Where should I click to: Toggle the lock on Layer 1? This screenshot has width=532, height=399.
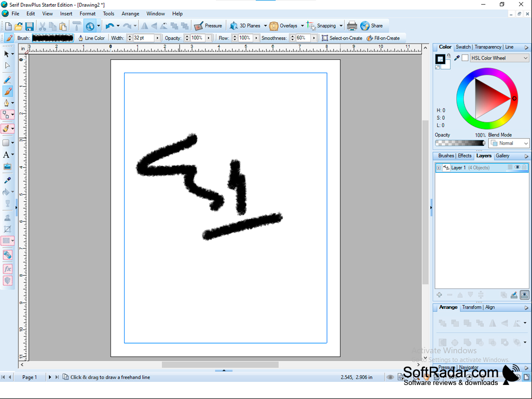click(525, 167)
